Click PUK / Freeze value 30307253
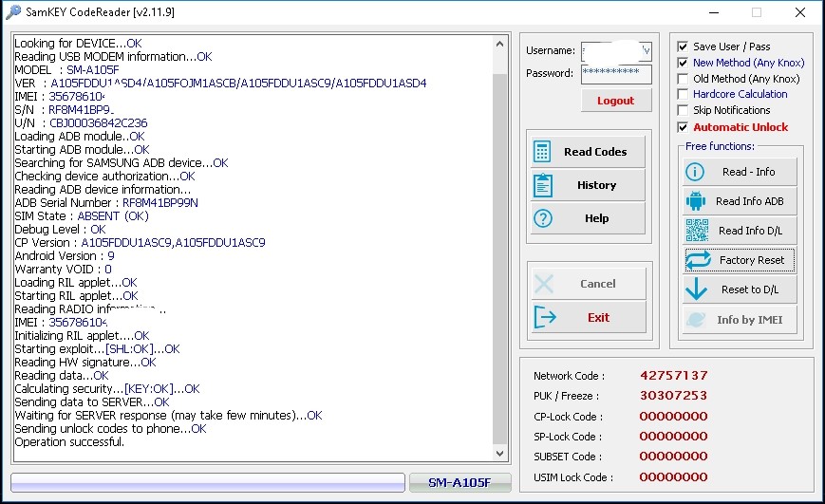The height and width of the screenshot is (504, 825). click(x=673, y=396)
